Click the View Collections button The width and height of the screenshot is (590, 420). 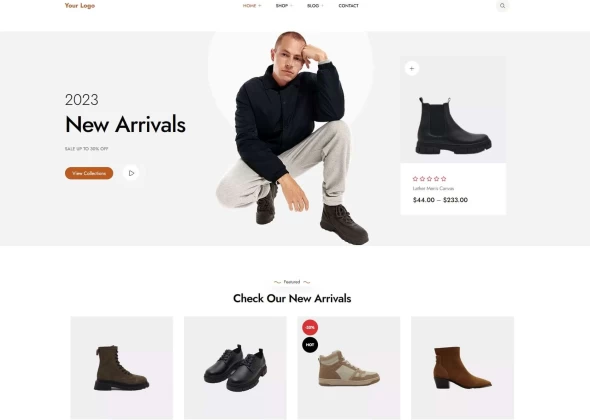(x=89, y=173)
